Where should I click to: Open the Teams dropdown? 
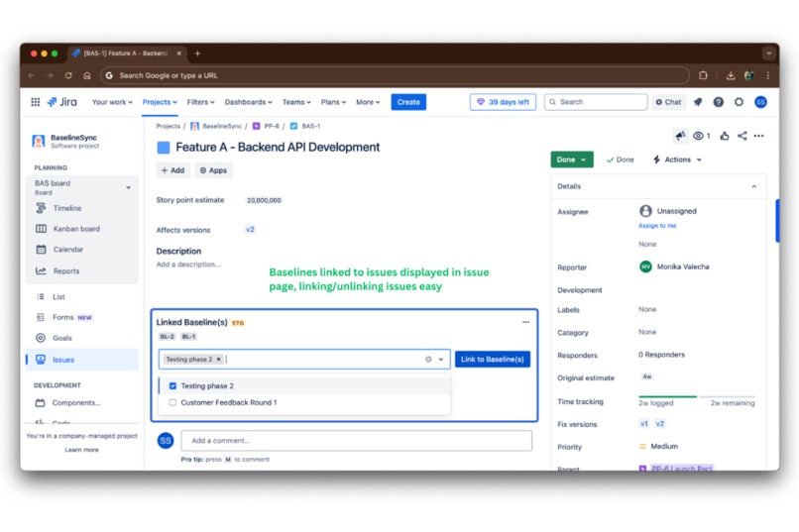296,102
